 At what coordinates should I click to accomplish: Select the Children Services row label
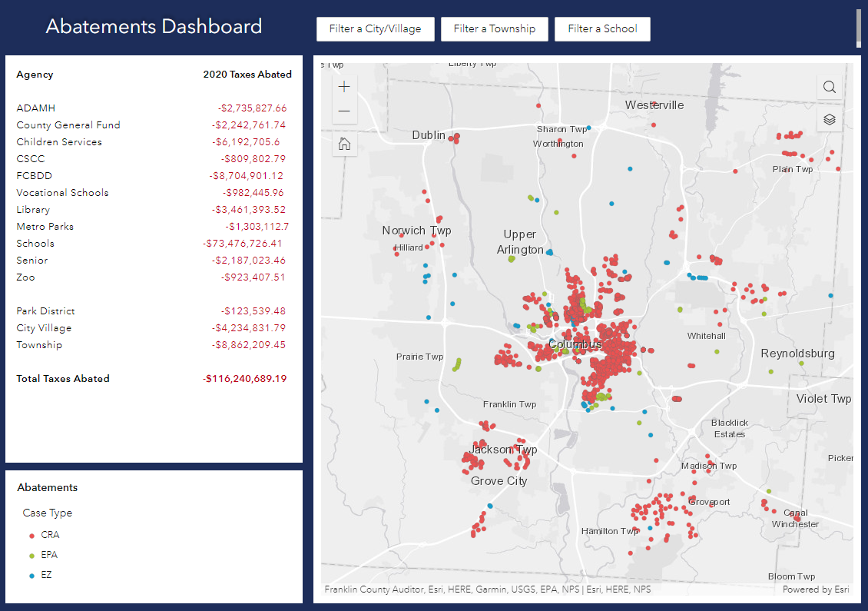point(59,142)
